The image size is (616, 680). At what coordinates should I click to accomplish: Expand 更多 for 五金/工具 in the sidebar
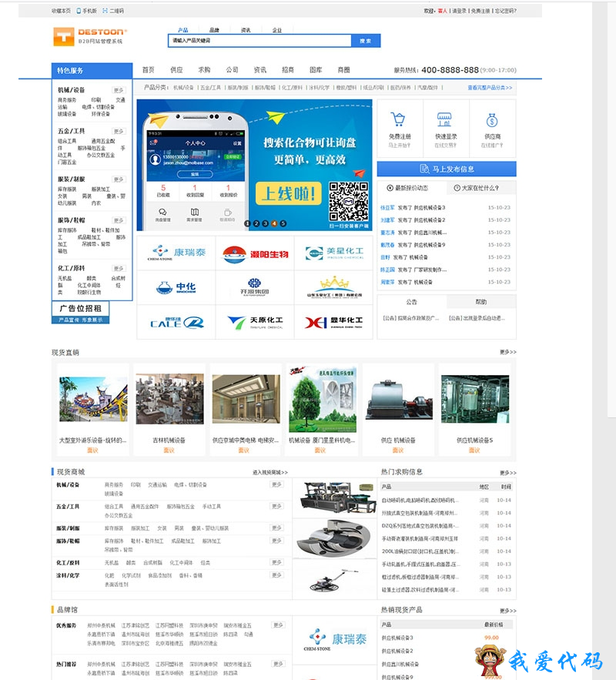pos(119,132)
